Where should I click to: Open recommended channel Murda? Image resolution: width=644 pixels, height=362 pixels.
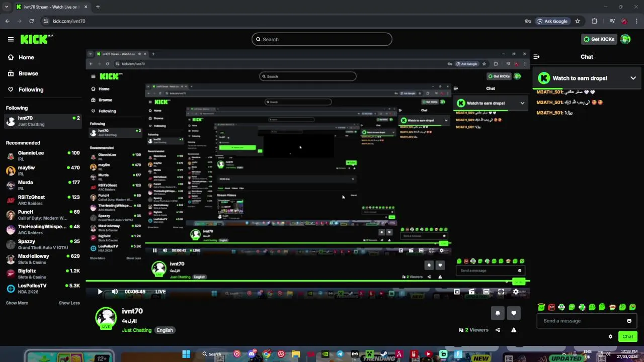[43, 185]
